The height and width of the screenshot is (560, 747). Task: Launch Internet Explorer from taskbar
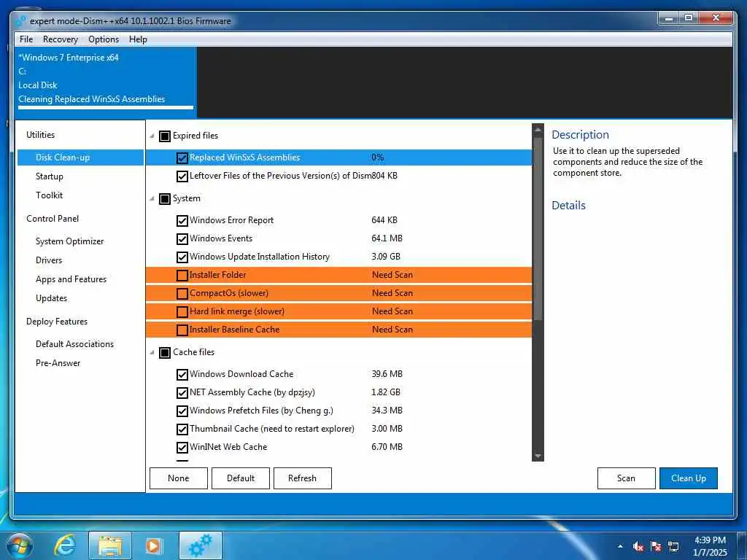tap(65, 545)
